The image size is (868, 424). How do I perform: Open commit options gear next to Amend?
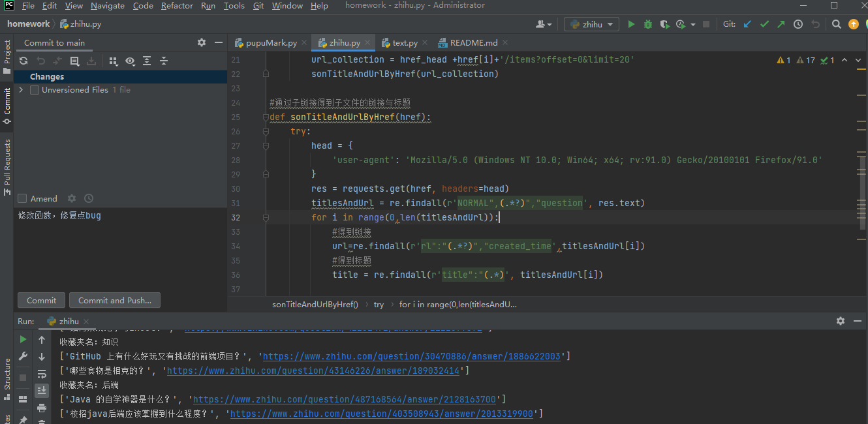72,198
